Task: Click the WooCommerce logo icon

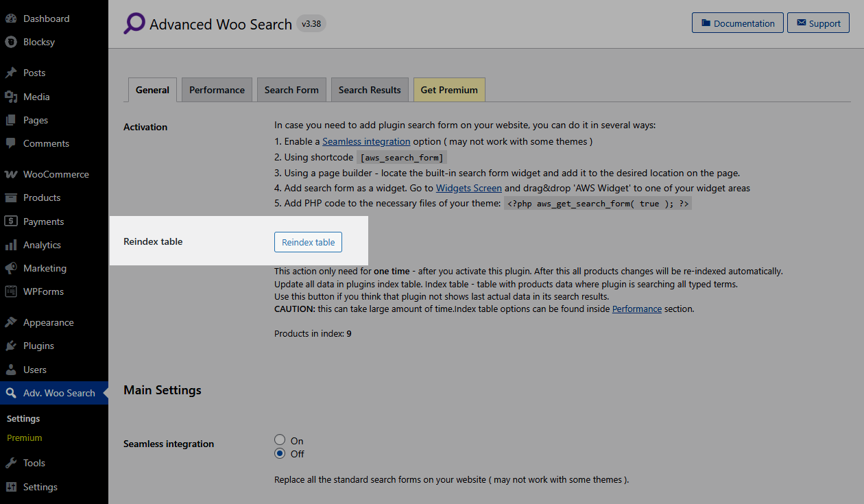Action: click(11, 174)
